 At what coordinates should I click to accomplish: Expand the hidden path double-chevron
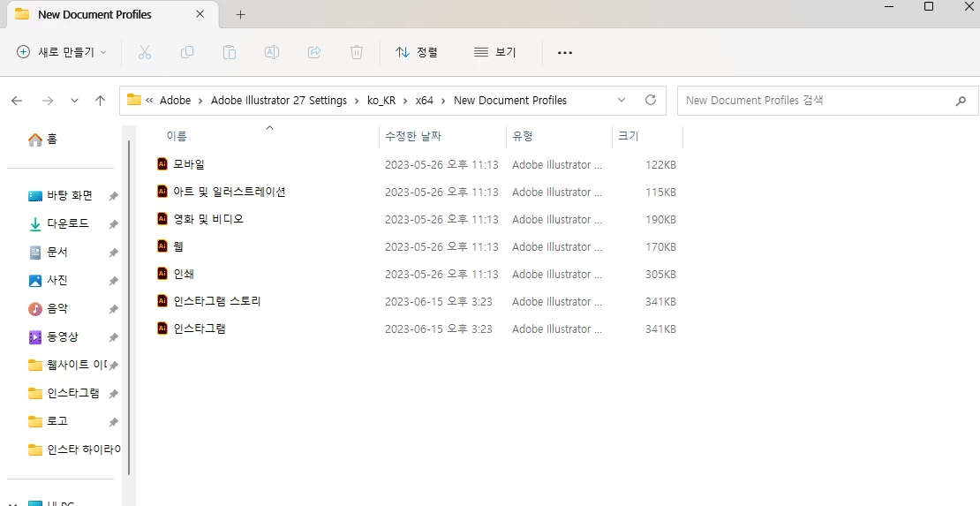149,100
